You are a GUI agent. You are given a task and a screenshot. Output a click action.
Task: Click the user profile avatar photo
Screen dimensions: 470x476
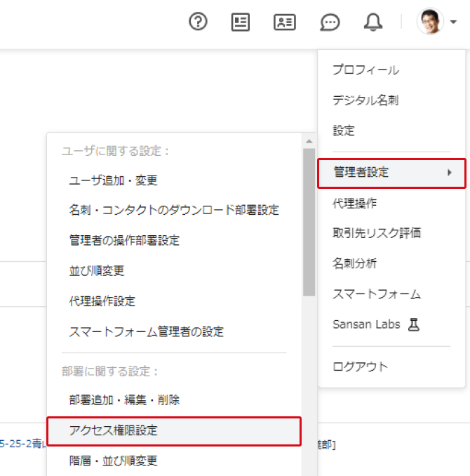click(x=430, y=22)
